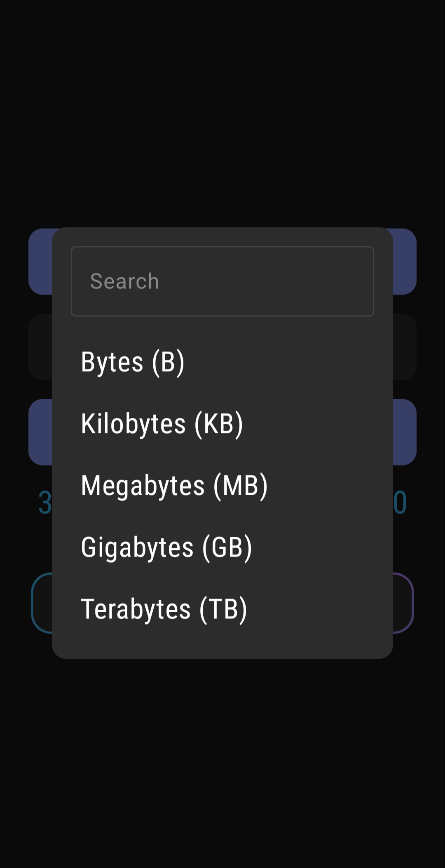Tap the blue digit 0 beside the popup

pyautogui.click(x=400, y=503)
